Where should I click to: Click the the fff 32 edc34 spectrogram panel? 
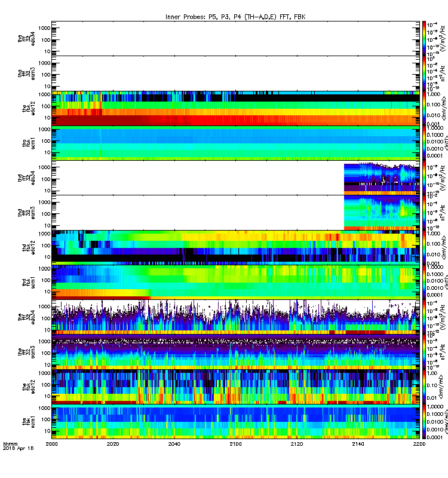pos(235,317)
